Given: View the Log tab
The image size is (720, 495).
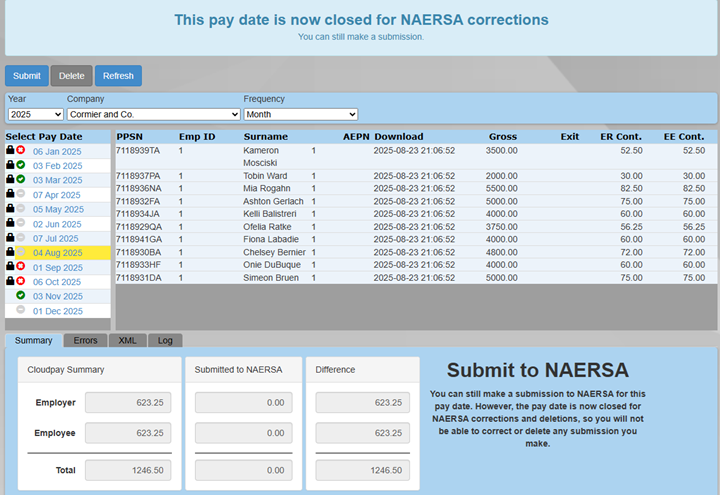Looking at the screenshot, I should [165, 341].
